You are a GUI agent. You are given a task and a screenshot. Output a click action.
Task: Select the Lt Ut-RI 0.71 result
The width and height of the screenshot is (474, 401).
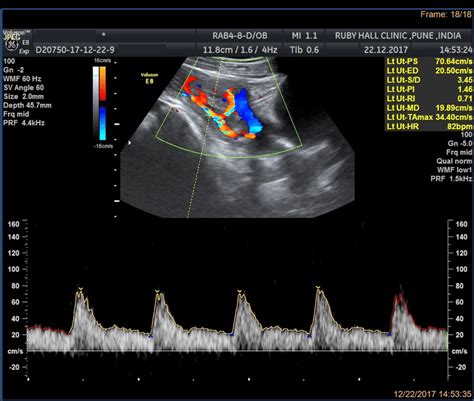tap(429, 99)
